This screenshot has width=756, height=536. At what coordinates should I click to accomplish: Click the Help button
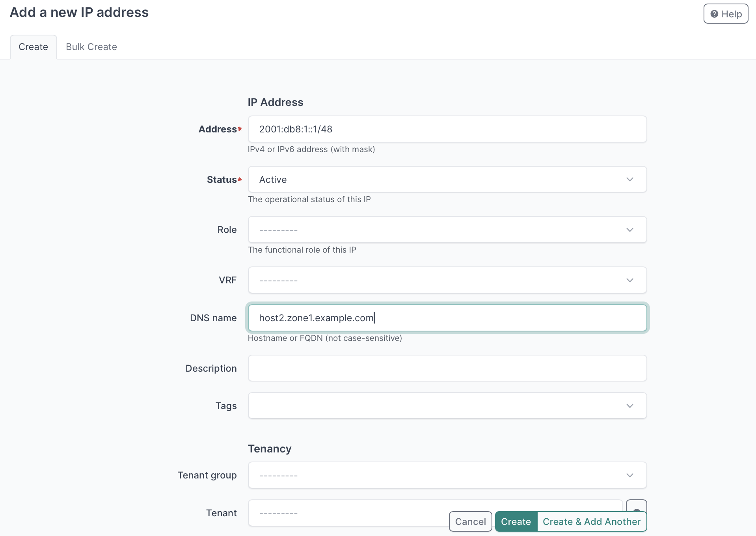pyautogui.click(x=726, y=13)
